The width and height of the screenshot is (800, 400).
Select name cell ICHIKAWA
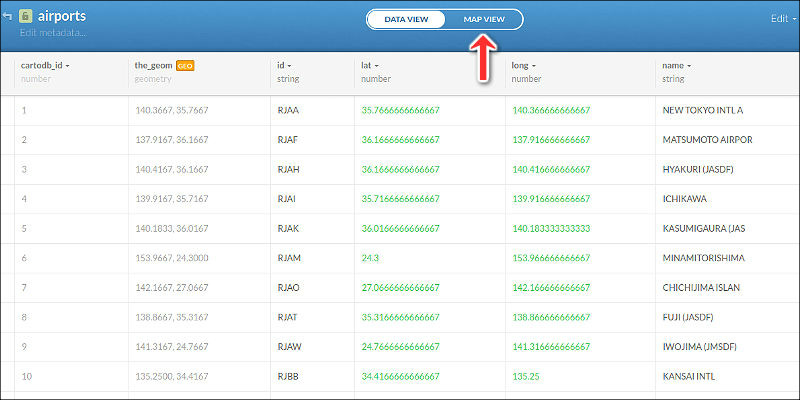685,199
